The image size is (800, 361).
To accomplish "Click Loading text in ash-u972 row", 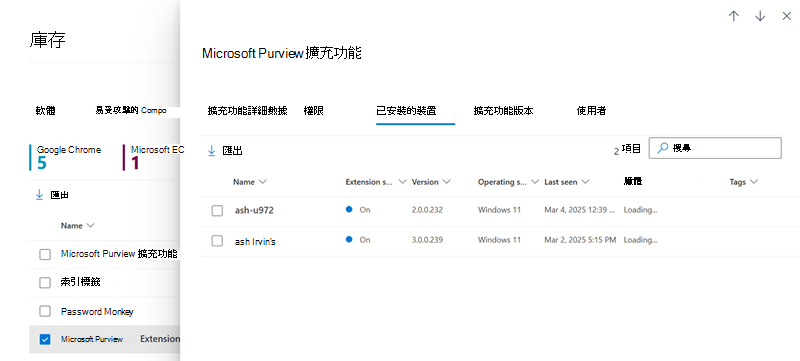I will pyautogui.click(x=640, y=210).
